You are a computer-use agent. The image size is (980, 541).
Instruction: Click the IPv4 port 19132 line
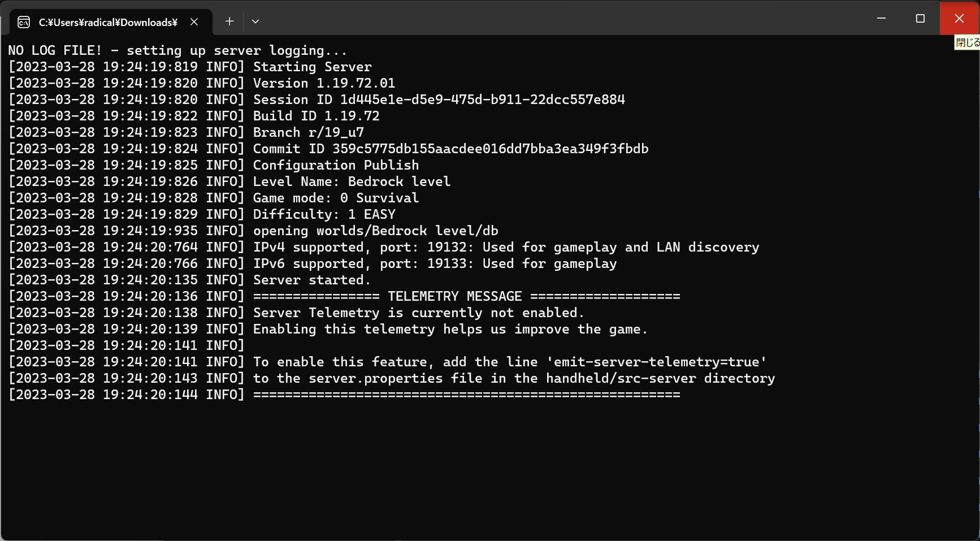[506, 246]
